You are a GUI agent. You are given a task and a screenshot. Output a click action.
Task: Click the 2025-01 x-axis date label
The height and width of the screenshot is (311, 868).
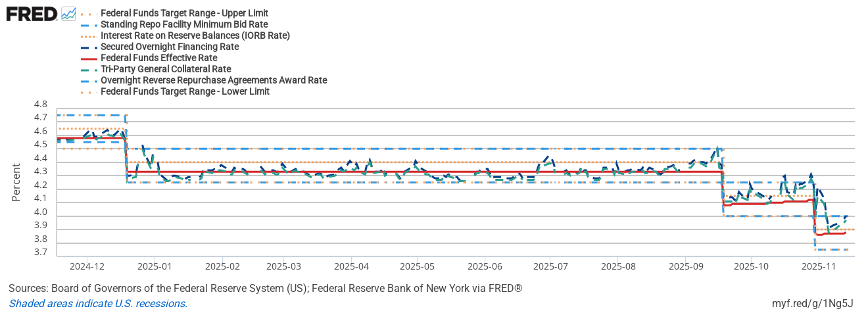tap(155, 267)
